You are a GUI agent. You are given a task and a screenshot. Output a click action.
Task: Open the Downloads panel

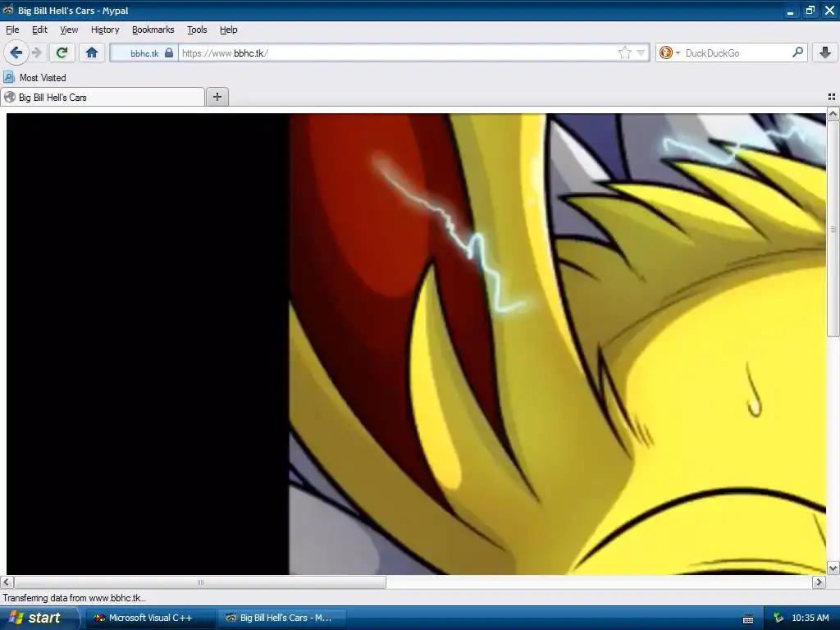(825, 52)
